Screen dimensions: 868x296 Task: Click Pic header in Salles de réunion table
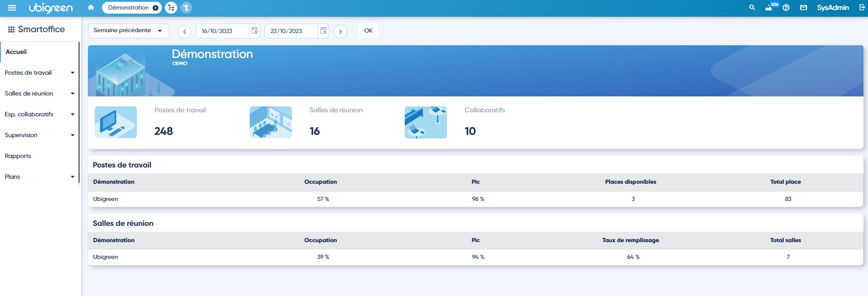[x=475, y=240]
